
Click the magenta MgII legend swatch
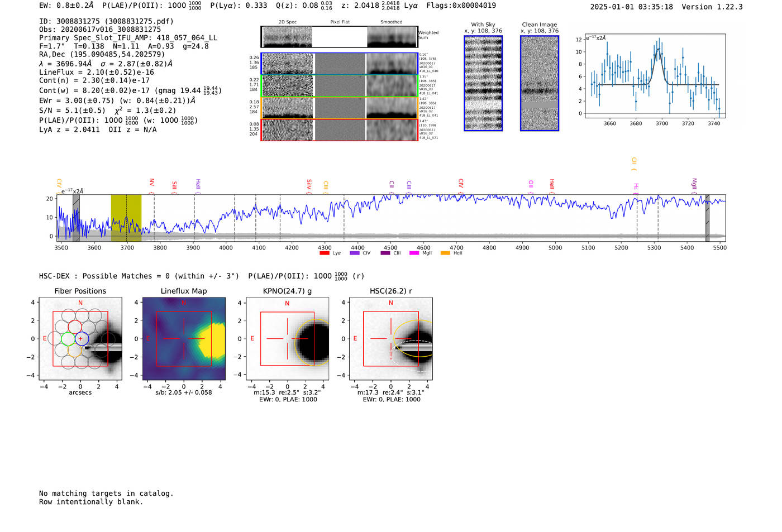click(414, 253)
